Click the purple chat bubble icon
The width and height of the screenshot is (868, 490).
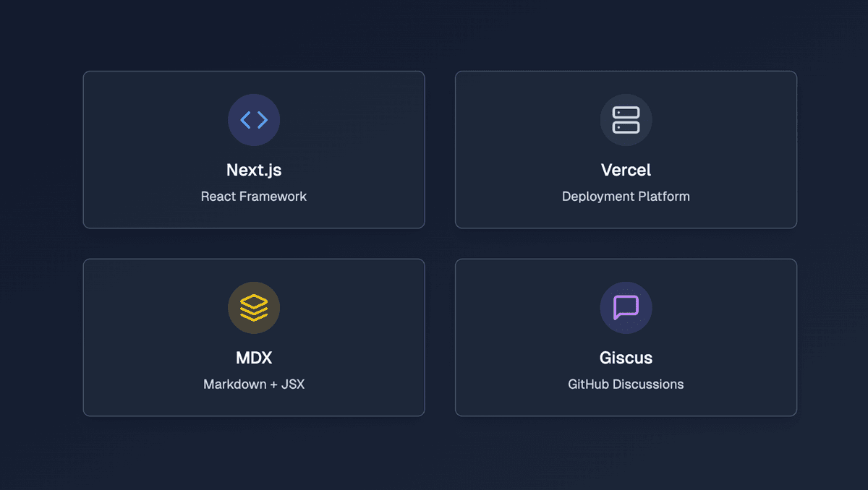(x=626, y=308)
